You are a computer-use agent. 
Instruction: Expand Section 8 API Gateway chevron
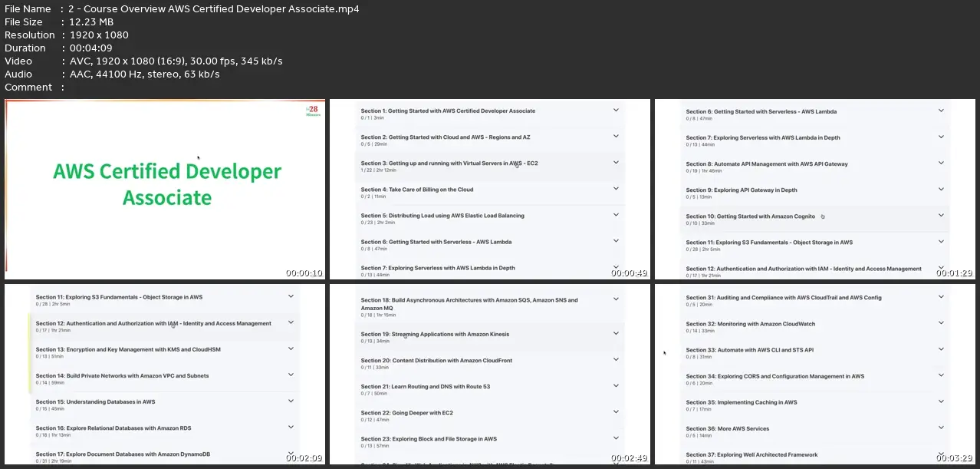(941, 163)
